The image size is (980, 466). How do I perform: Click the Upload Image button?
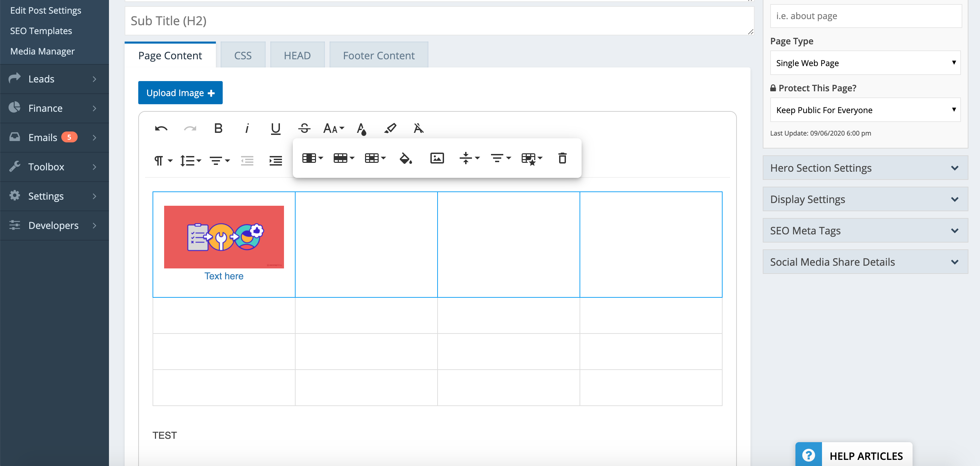point(180,93)
